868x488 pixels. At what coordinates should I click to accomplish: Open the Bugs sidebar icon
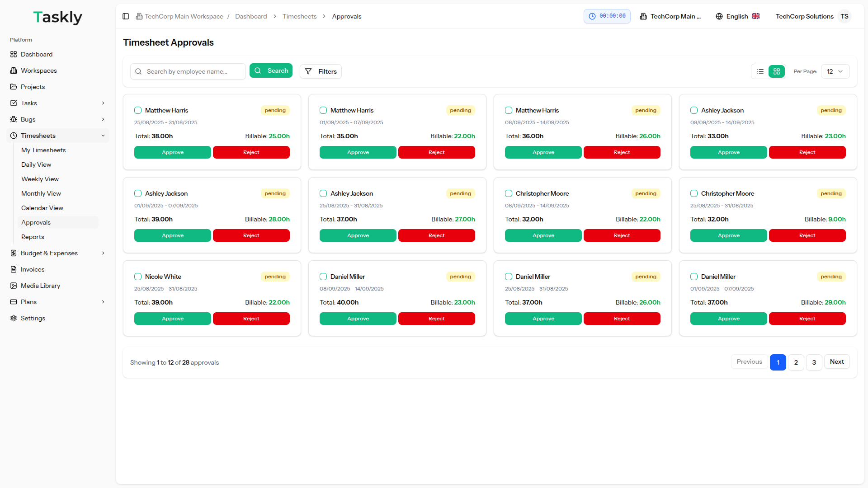click(x=14, y=119)
